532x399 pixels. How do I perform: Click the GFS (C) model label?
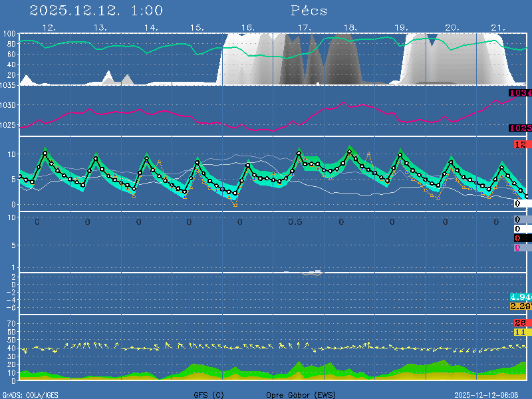tap(209, 395)
